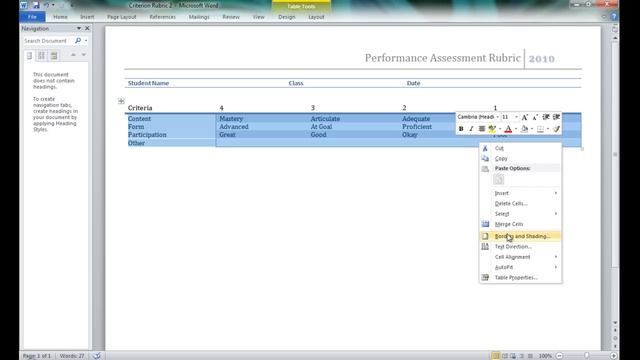Choose Merge Cells from context menu
The height and width of the screenshot is (360, 640).
pos(520,224)
